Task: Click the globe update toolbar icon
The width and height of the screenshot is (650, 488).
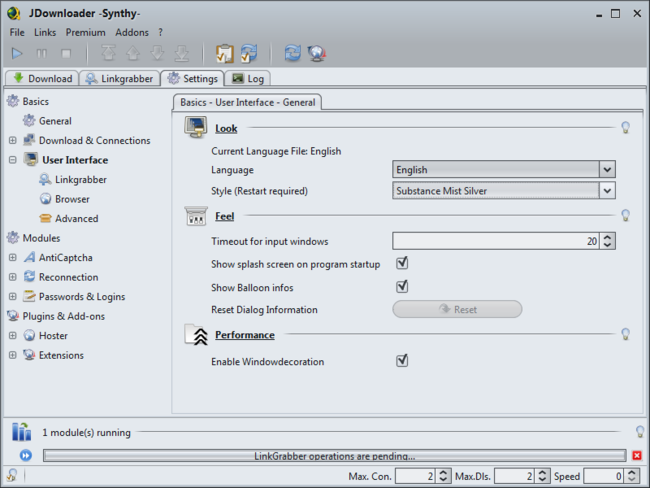Action: tap(317, 53)
